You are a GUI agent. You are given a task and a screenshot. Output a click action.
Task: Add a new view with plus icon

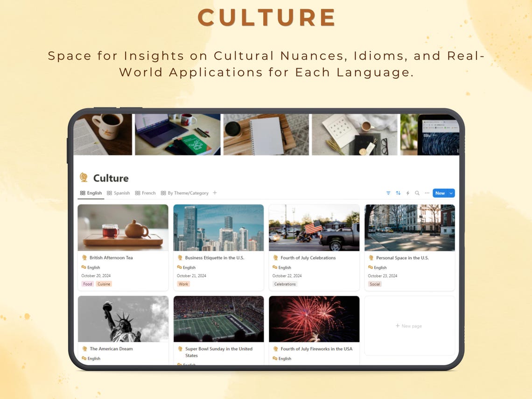pos(215,193)
